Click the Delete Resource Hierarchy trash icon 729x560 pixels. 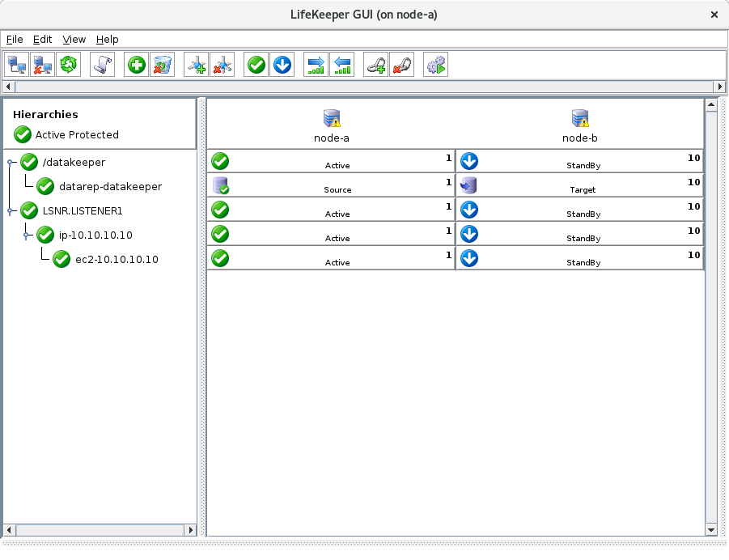click(x=163, y=65)
